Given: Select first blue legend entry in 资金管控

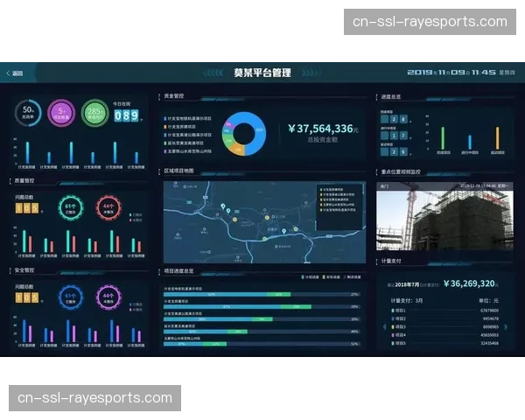Looking at the screenshot, I should [x=187, y=119].
